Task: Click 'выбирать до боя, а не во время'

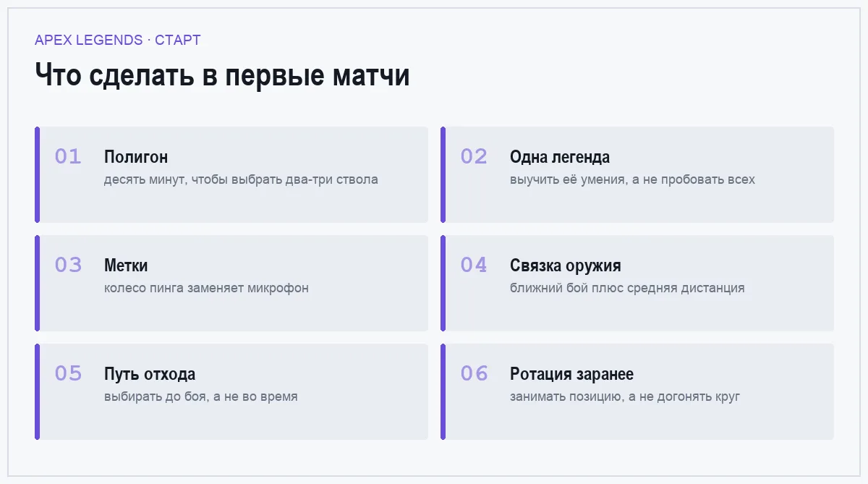Action: pos(201,396)
